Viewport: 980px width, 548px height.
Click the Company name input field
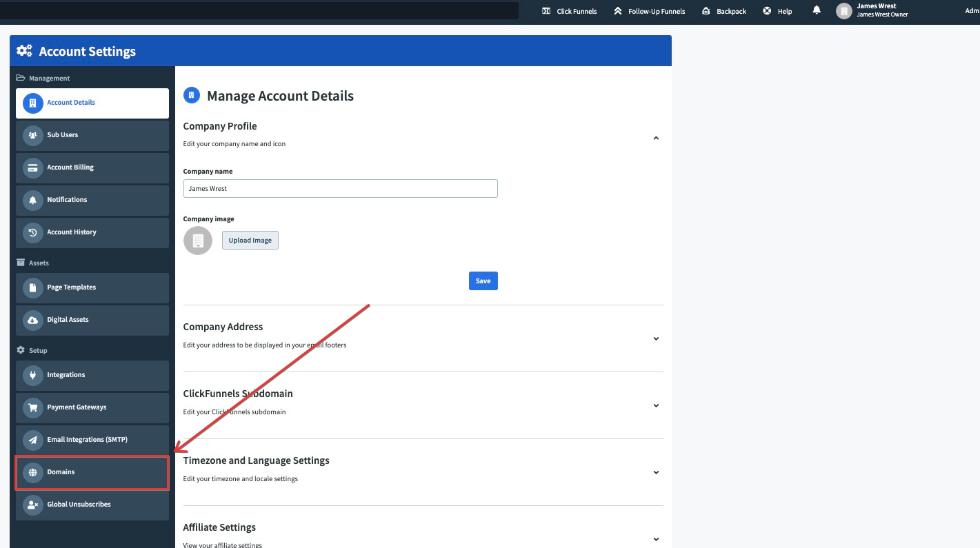point(341,188)
